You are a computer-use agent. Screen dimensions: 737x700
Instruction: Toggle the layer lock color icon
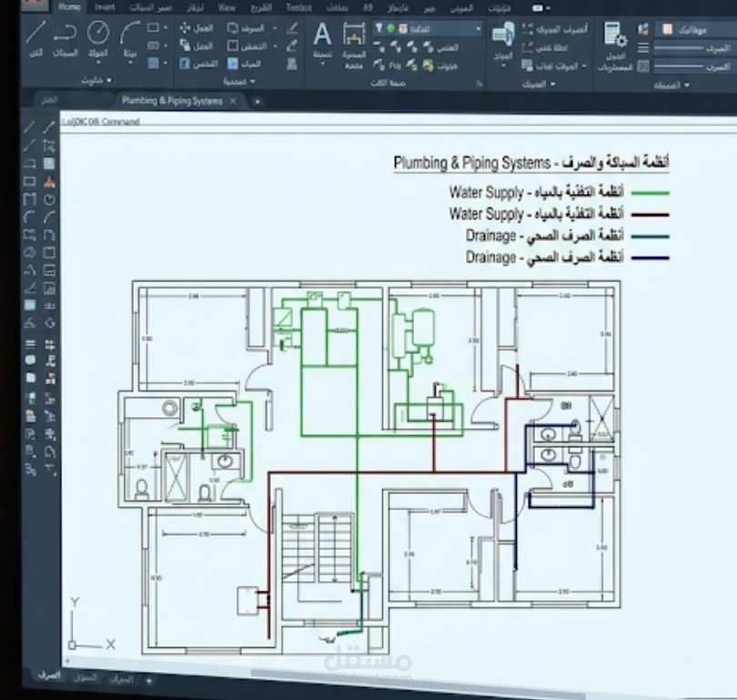(403, 29)
